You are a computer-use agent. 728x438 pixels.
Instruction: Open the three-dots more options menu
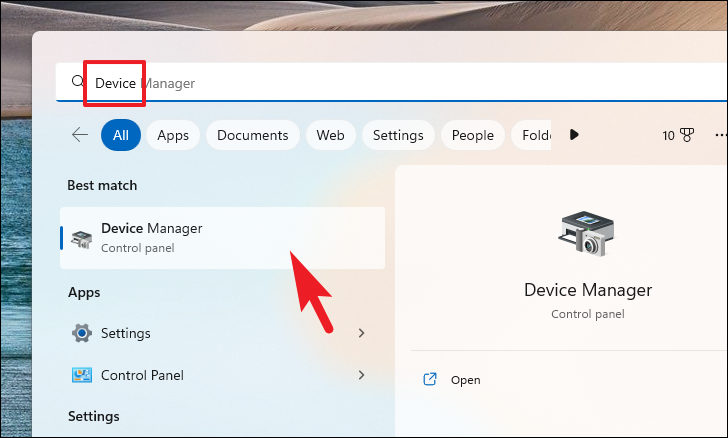[721, 135]
